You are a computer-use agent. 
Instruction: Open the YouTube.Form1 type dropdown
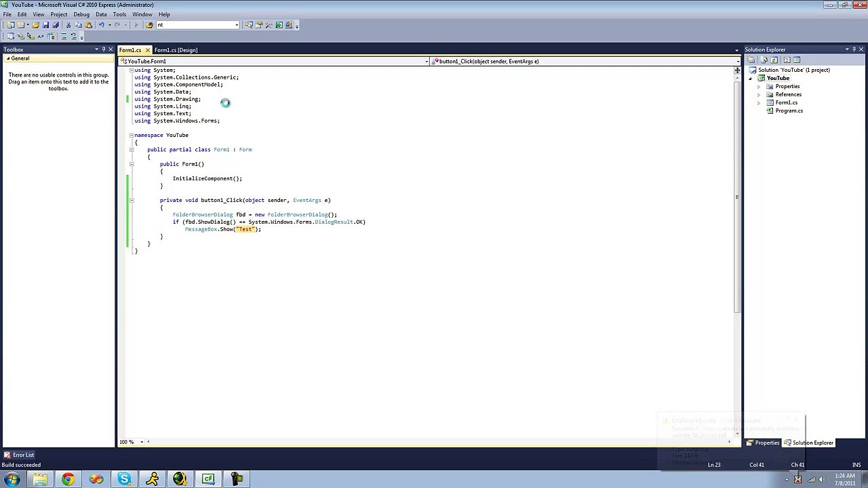point(427,61)
